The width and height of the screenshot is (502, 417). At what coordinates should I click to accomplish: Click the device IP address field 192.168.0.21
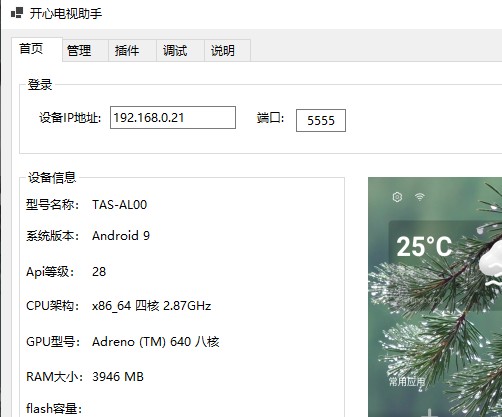pos(173,117)
